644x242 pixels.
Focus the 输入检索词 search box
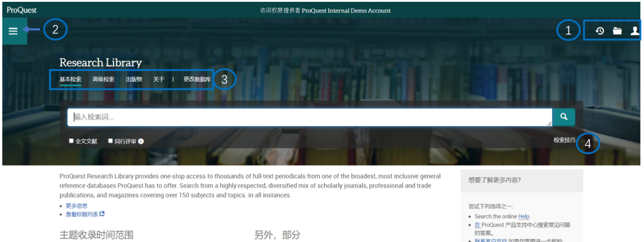pyautogui.click(x=309, y=117)
